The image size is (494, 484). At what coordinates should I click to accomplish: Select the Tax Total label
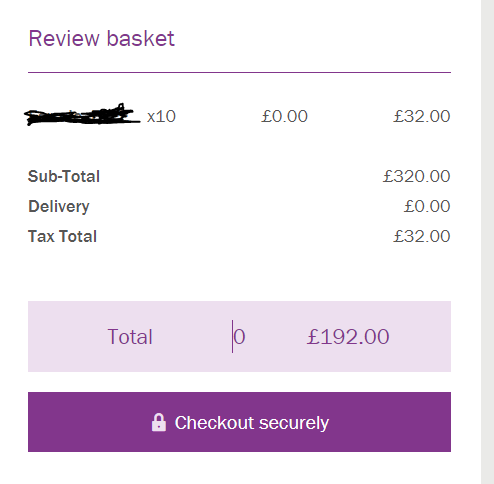62,236
